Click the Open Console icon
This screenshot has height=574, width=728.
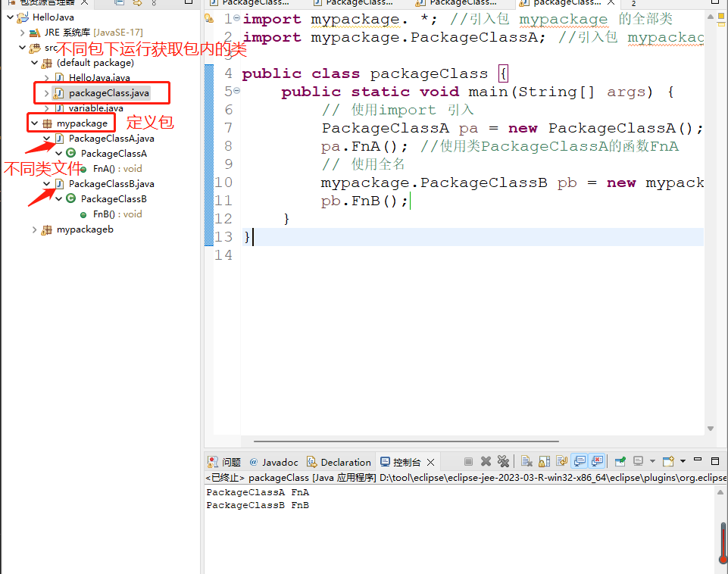(669, 461)
